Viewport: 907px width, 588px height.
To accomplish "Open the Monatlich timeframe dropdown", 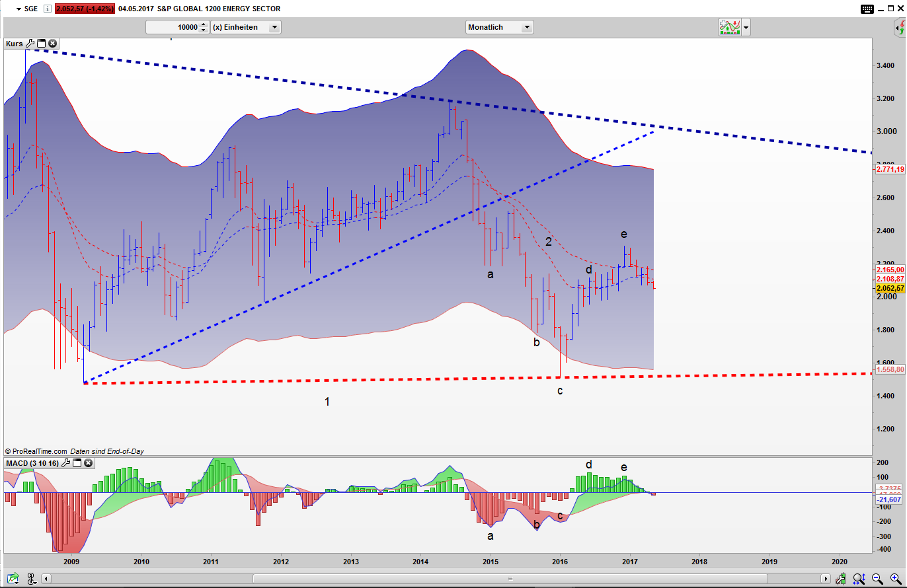I will [526, 27].
